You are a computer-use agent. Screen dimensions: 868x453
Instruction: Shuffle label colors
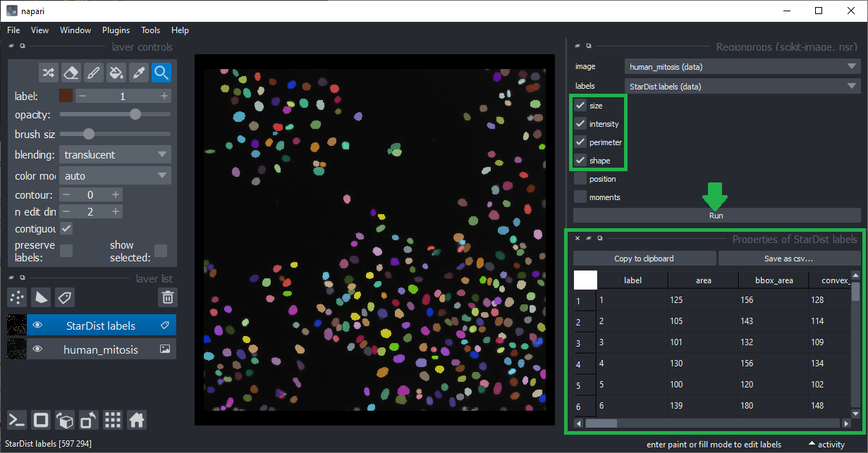[x=48, y=73]
